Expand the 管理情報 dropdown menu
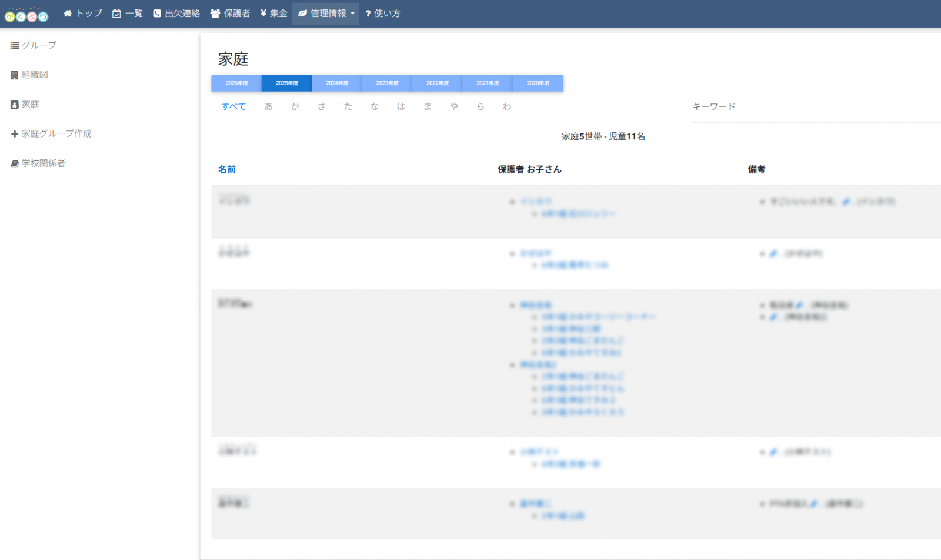Viewport: 941px width, 560px height. click(x=326, y=13)
